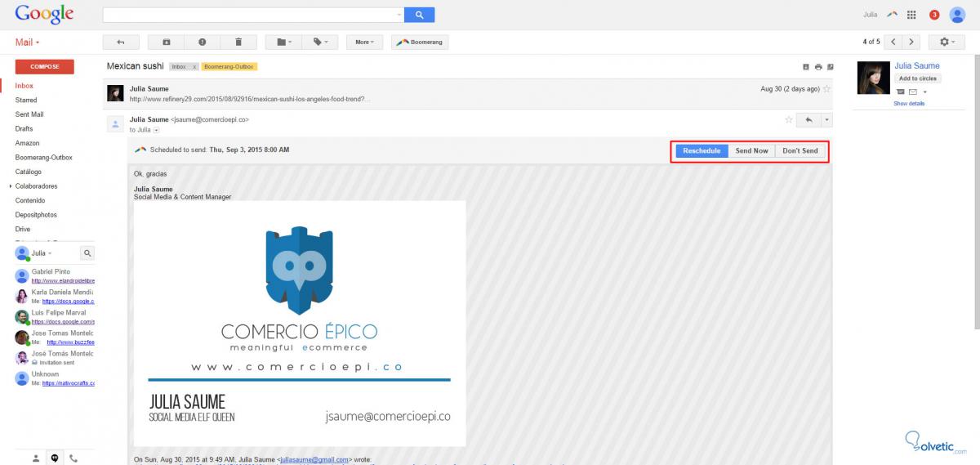The width and height of the screenshot is (980, 465).
Task: Open the More actions dropdown
Action: (x=364, y=42)
